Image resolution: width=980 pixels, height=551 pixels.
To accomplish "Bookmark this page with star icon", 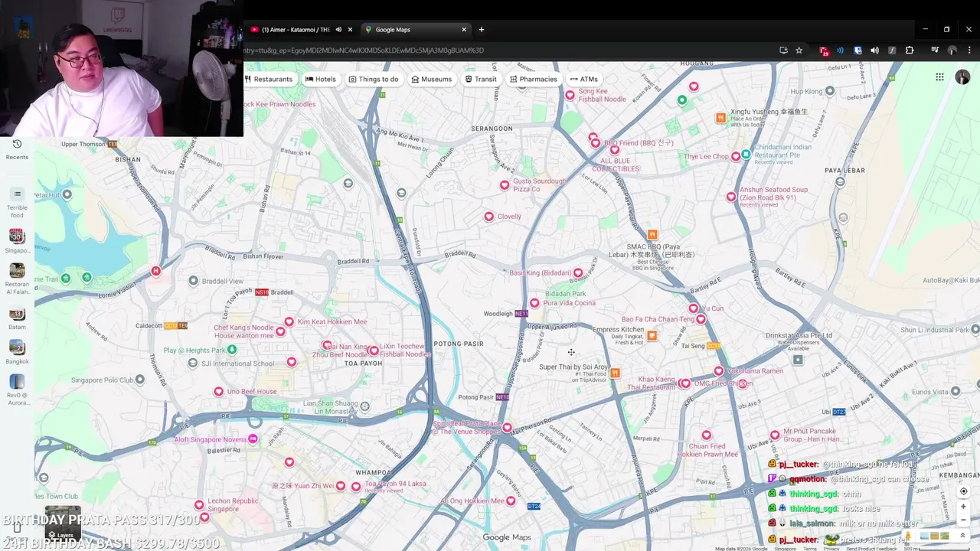I will tap(799, 51).
